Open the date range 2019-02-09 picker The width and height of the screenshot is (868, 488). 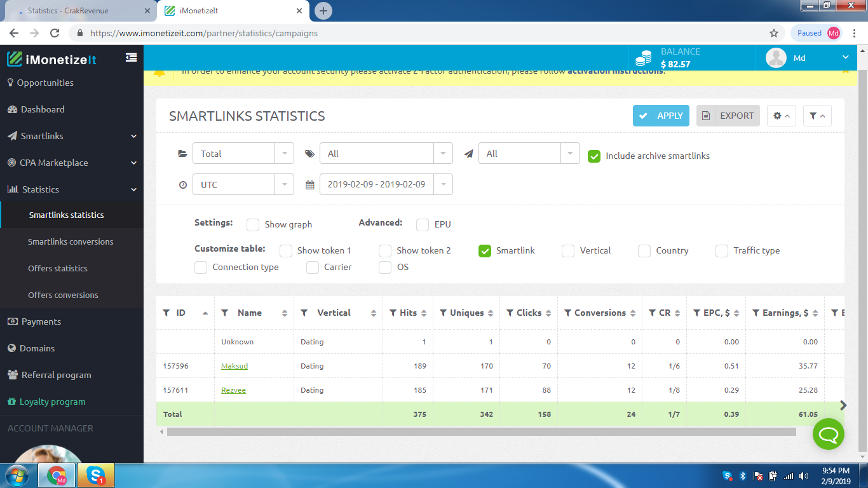(386, 184)
